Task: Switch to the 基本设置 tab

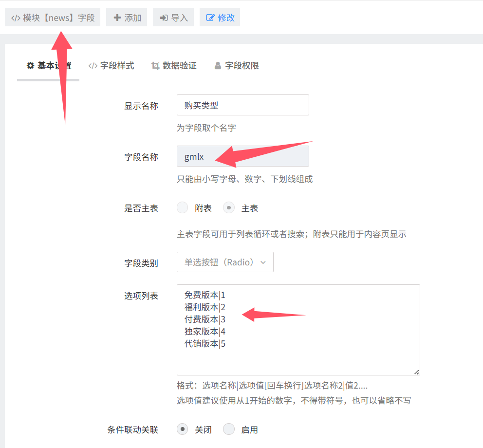Action: click(48, 66)
